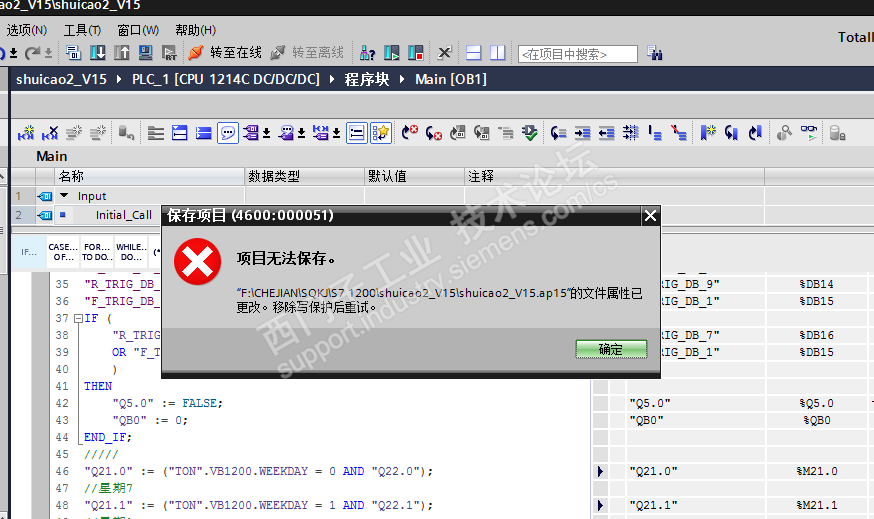The height and width of the screenshot is (519, 874).
Task: Expand operand arrow beside "Q21.1" row
Action: [x=600, y=505]
